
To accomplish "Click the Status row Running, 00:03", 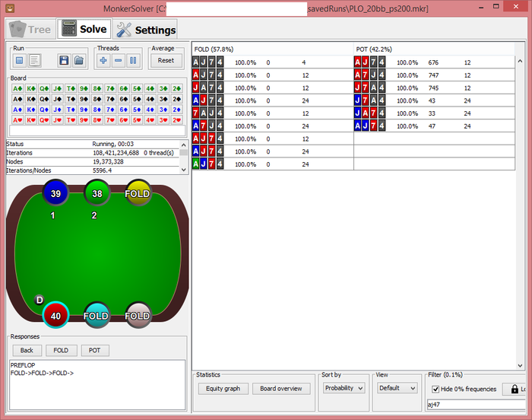I will point(92,144).
